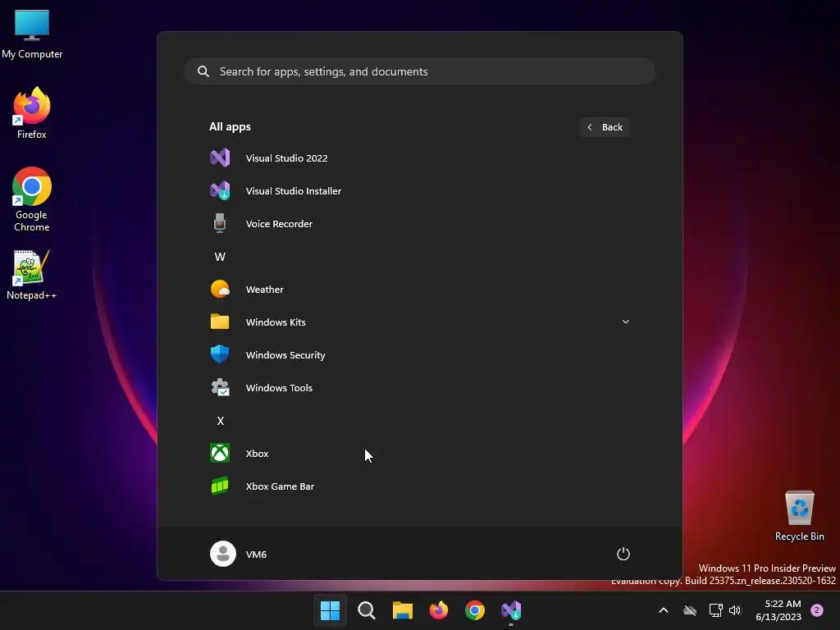Show hidden tray icons chevron
Viewport: 840px width, 630px height.
pos(663,610)
